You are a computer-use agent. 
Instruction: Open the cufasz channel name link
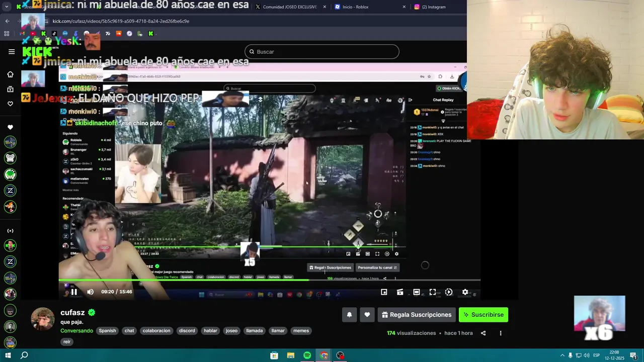pyautogui.click(x=72, y=312)
